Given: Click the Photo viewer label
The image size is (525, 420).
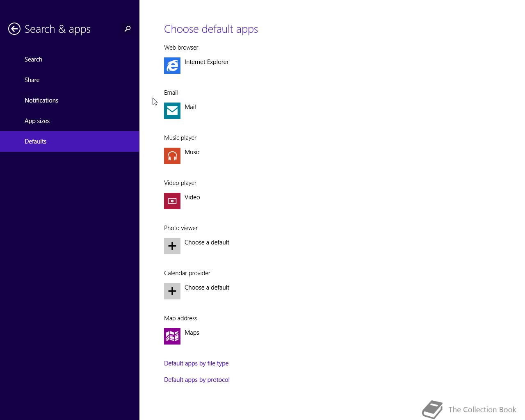Looking at the screenshot, I should tap(181, 228).
